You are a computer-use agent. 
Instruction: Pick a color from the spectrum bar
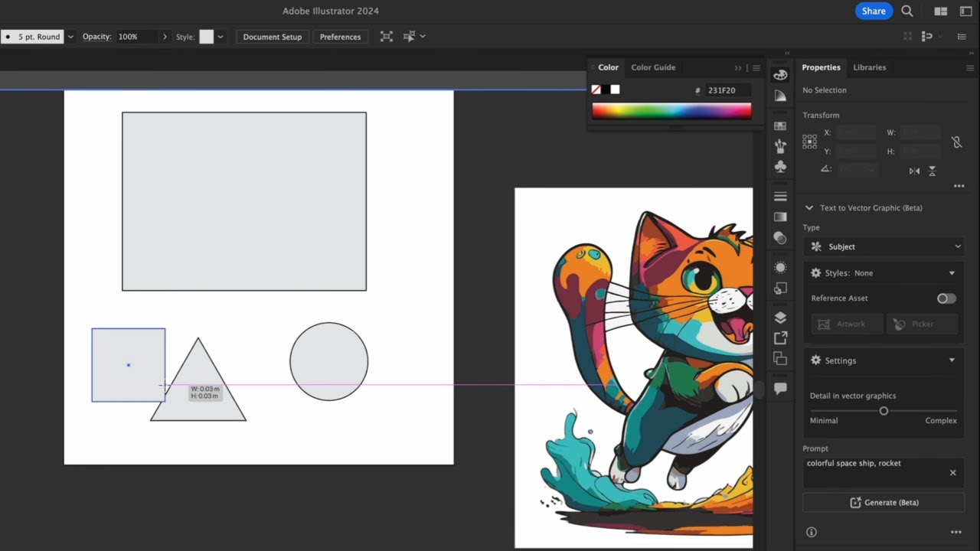click(x=671, y=111)
